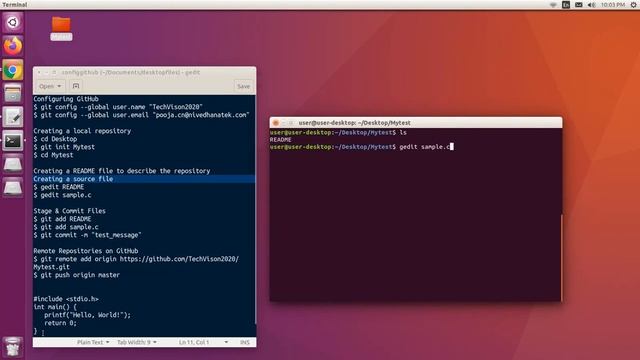Click the 'Configuring GitHub' line in gedit
The width and height of the screenshot is (640, 360).
(x=66, y=99)
